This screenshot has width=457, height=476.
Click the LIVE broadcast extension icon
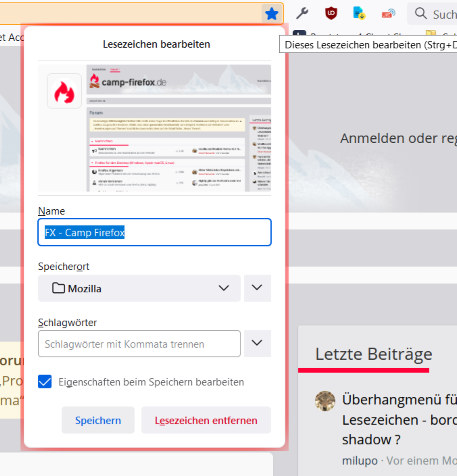[x=388, y=14]
